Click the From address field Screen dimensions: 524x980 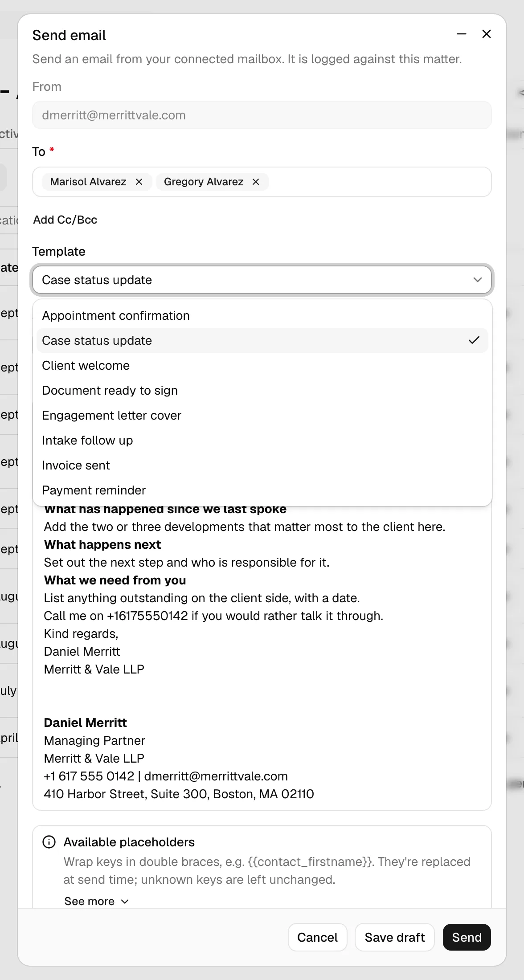pyautogui.click(x=262, y=115)
